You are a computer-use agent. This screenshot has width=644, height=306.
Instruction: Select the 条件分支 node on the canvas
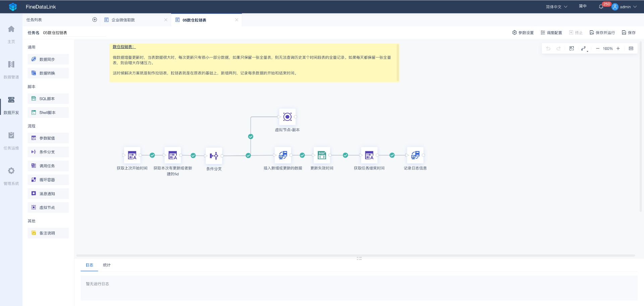(214, 156)
